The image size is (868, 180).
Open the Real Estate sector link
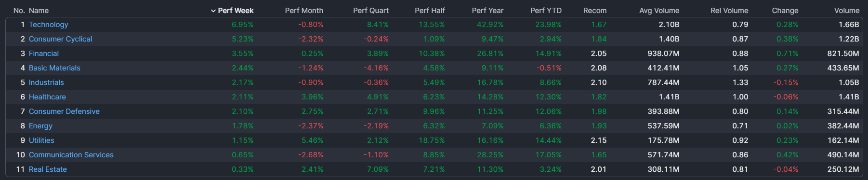(x=48, y=169)
